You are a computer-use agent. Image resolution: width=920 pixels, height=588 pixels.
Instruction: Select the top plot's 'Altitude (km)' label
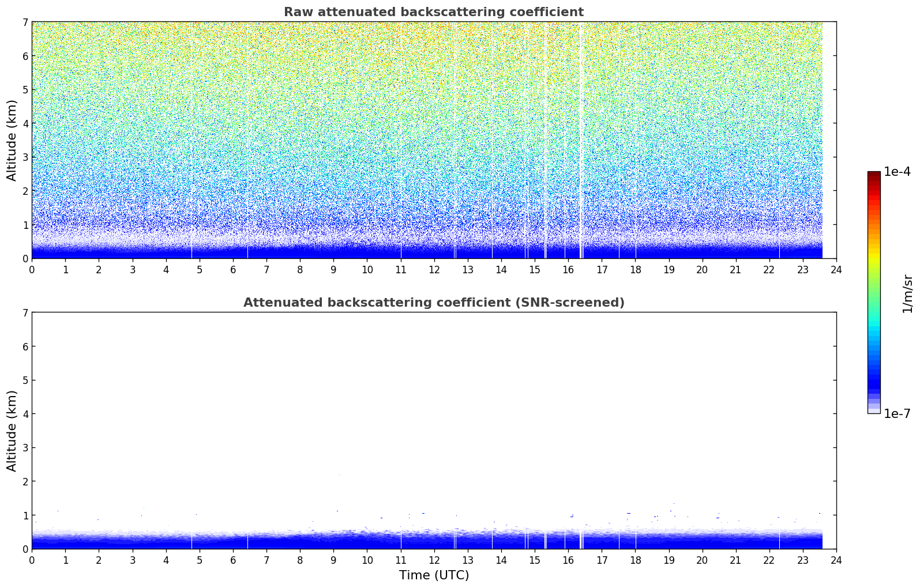point(12,140)
